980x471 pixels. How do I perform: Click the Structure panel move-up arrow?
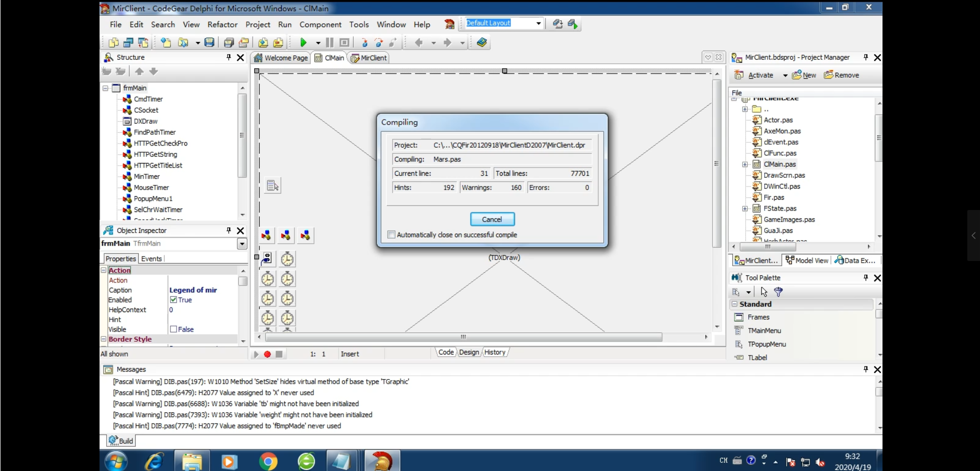139,72
